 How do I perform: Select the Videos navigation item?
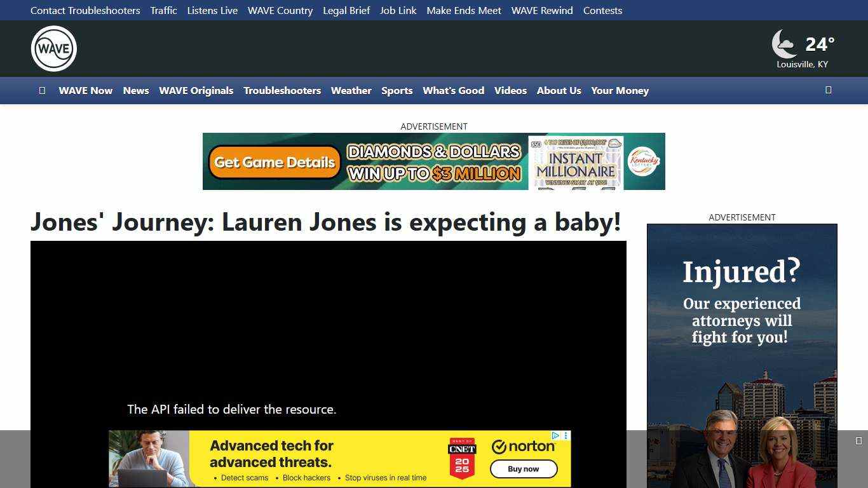[x=510, y=90]
